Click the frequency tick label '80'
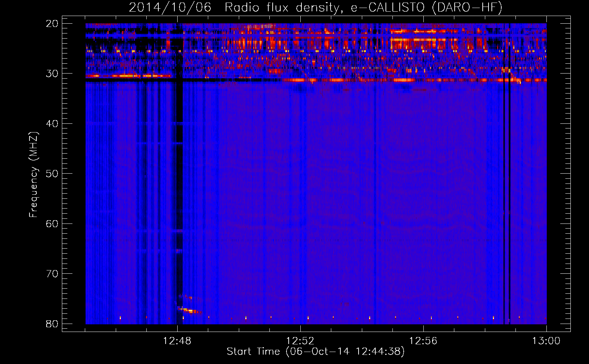This screenshot has height=364, width=589. pos(52,324)
